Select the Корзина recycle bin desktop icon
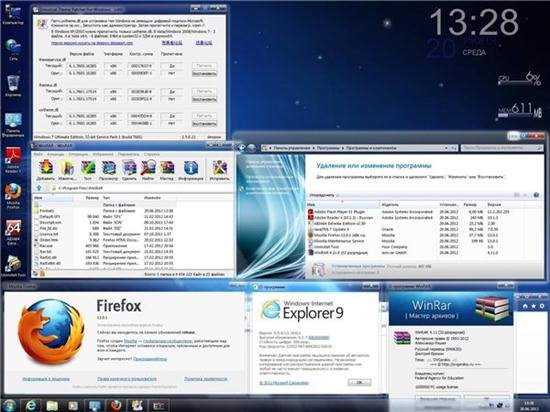This screenshot has width=550, height=412. coord(13,86)
